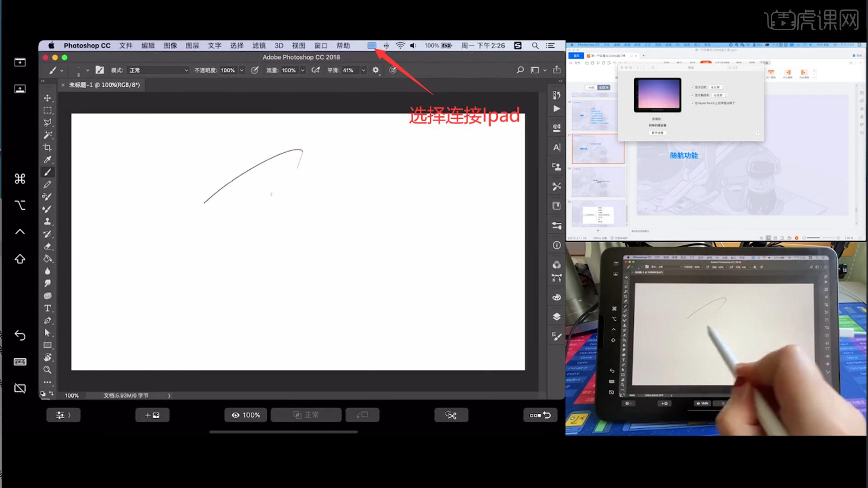Click the 流量 flow value field

(288, 70)
